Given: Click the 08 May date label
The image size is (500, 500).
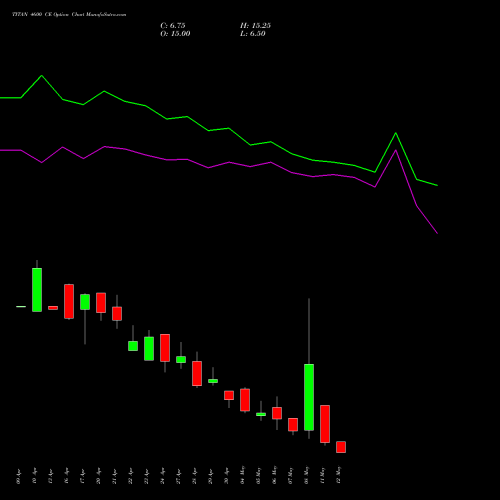Looking at the screenshot, I should [x=307, y=475].
